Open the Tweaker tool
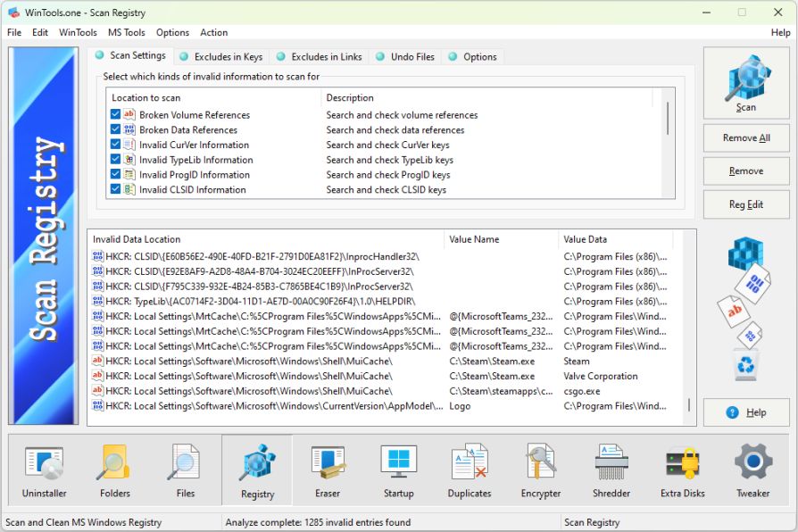798x532 pixels. pos(753,471)
